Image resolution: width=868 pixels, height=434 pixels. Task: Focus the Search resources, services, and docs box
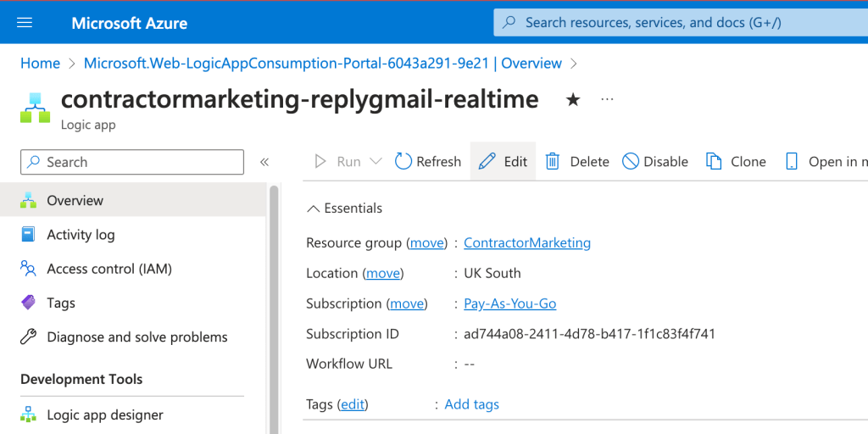coord(681,23)
